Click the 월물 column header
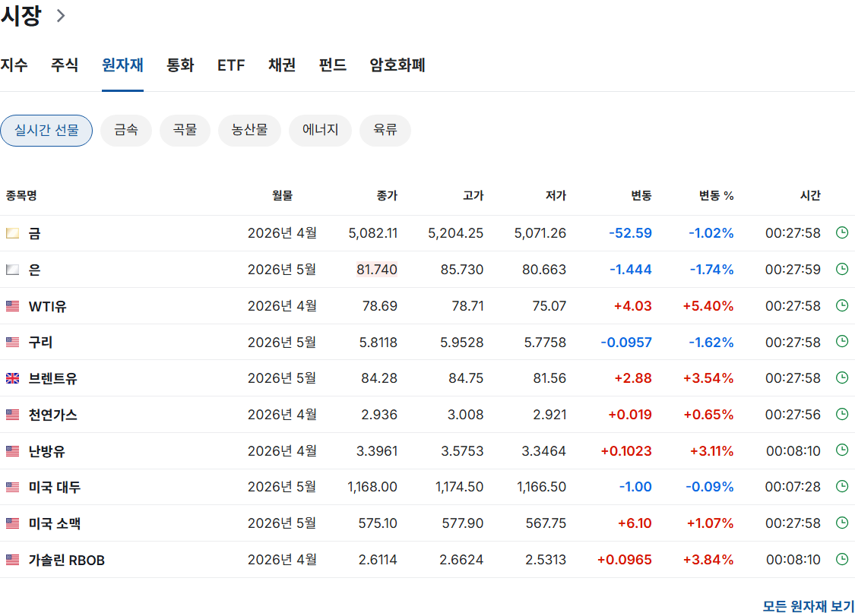 point(283,195)
